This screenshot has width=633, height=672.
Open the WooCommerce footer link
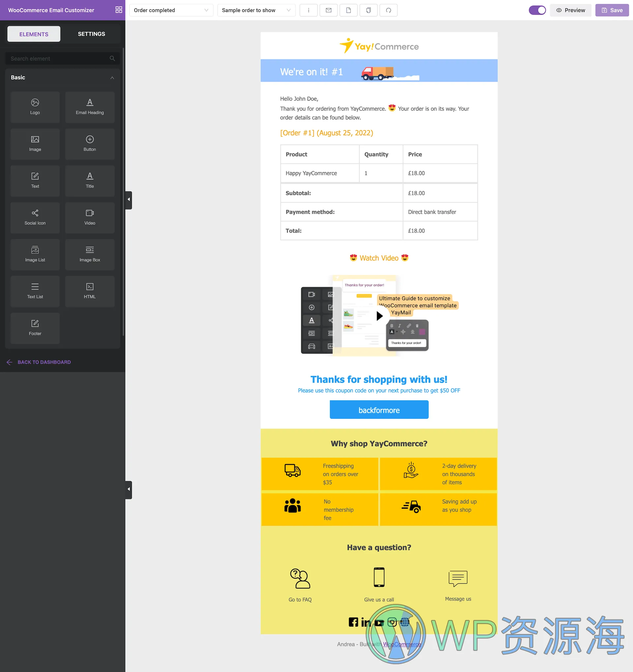[402, 644]
